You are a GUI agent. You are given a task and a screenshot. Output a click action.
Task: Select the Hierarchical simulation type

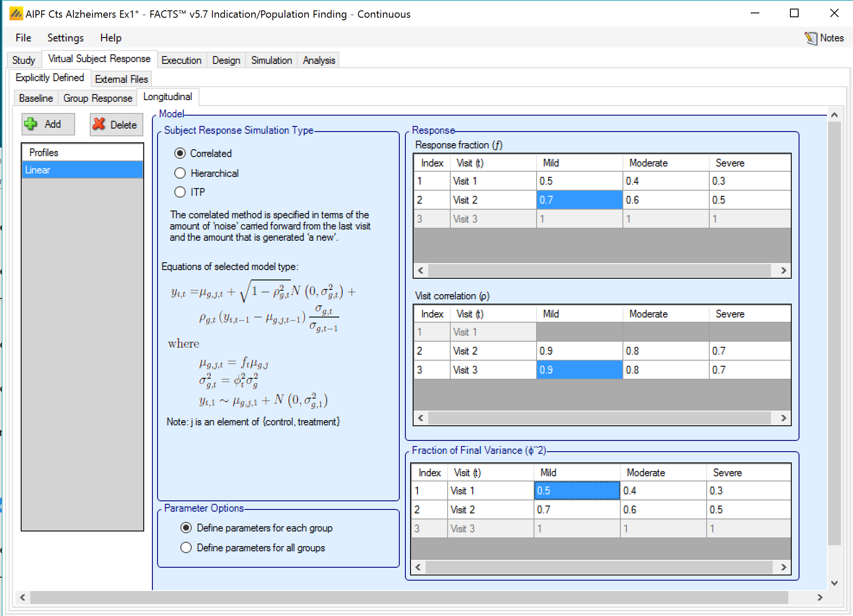[x=180, y=173]
